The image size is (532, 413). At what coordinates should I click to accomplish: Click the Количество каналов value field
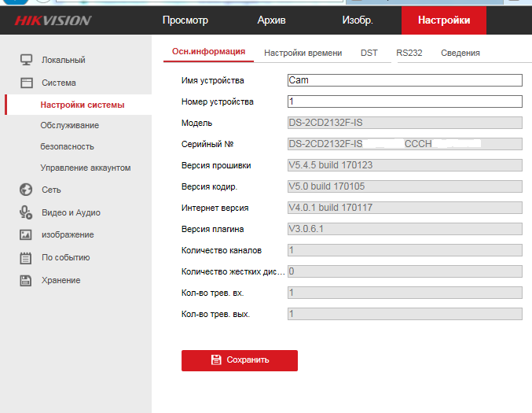405,250
